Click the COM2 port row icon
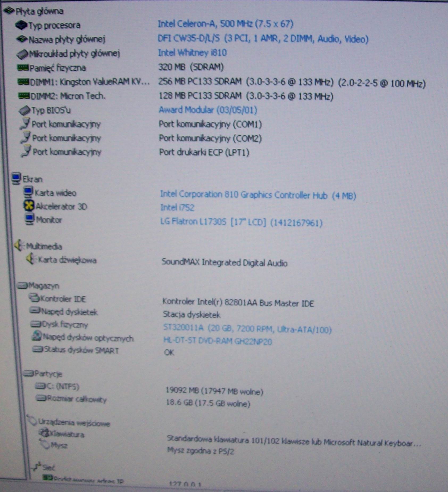This screenshot has height=492, width=448. point(26,138)
